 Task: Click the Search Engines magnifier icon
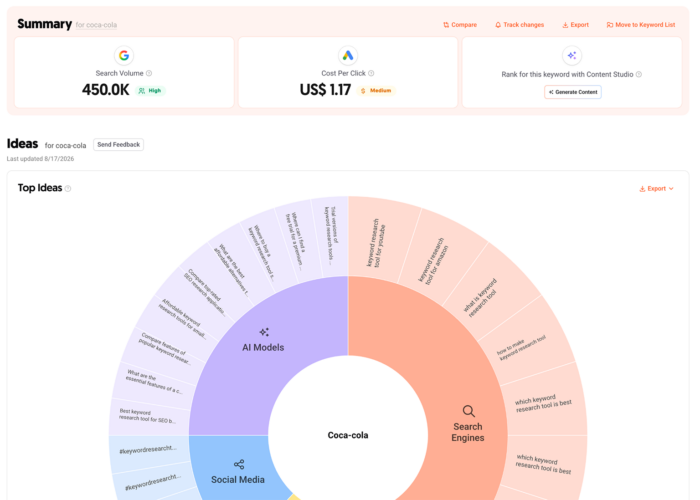(468, 411)
